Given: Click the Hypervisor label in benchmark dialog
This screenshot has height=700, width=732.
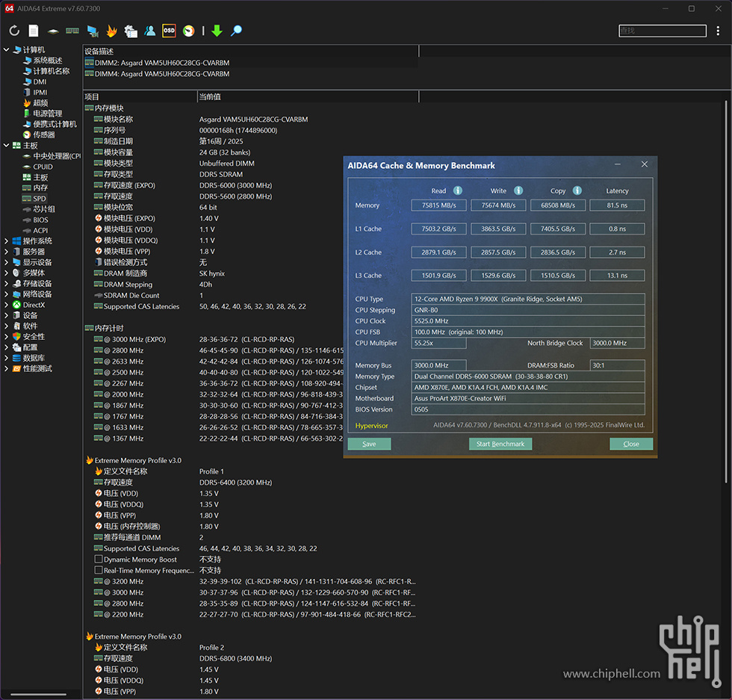Looking at the screenshot, I should tap(372, 425).
